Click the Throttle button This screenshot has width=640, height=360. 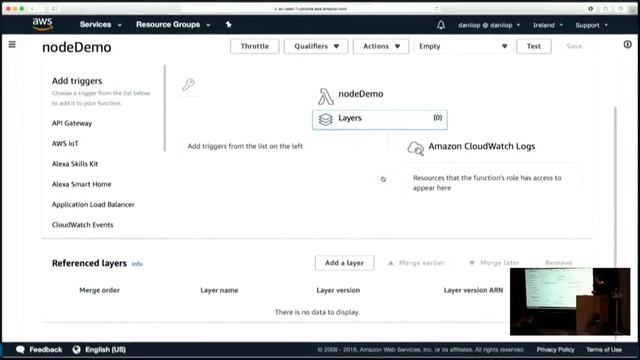point(255,46)
